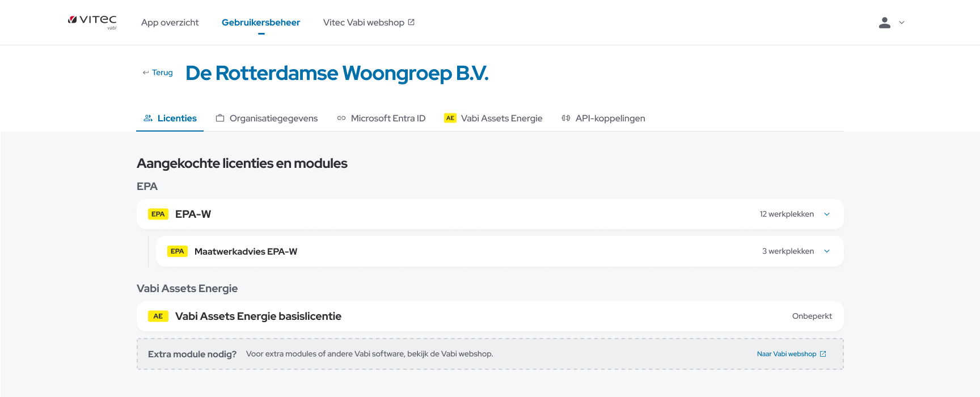Viewport: 980px width, 397px height.
Task: Click the Vitec Vabi logo
Action: (x=92, y=22)
